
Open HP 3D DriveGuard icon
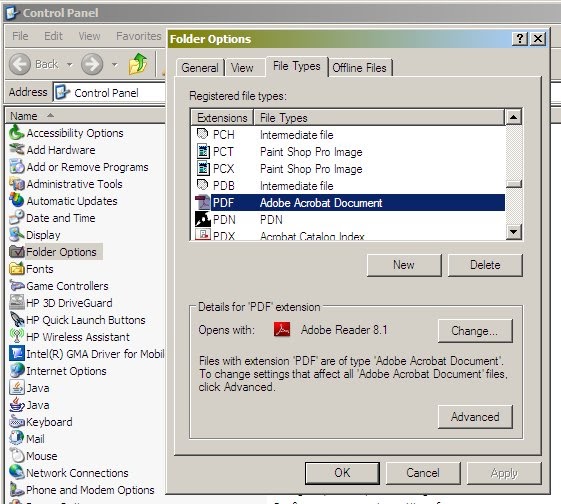(16, 303)
